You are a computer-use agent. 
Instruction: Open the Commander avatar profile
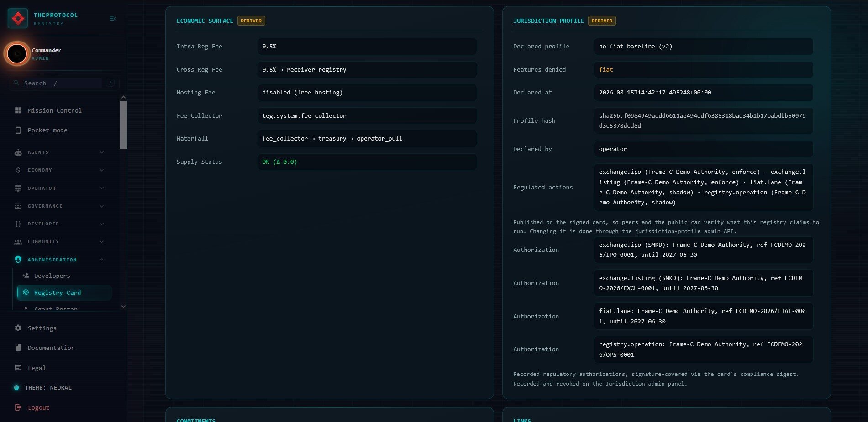coord(17,54)
